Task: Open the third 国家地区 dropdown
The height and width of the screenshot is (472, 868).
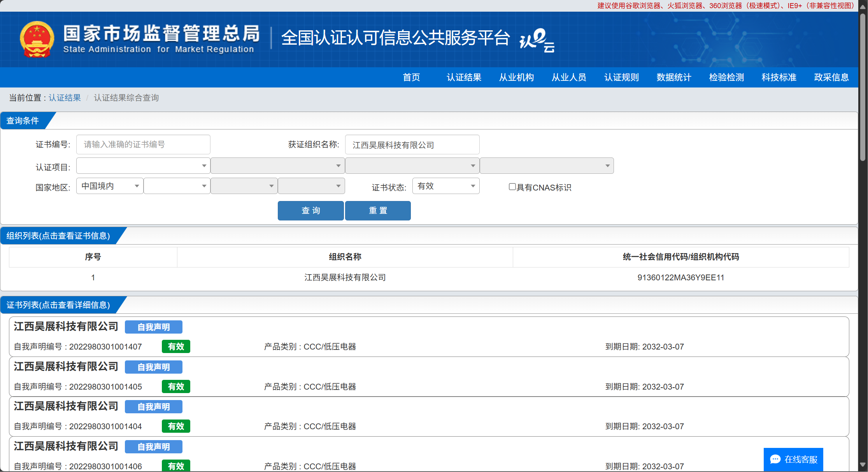Action: (x=244, y=186)
